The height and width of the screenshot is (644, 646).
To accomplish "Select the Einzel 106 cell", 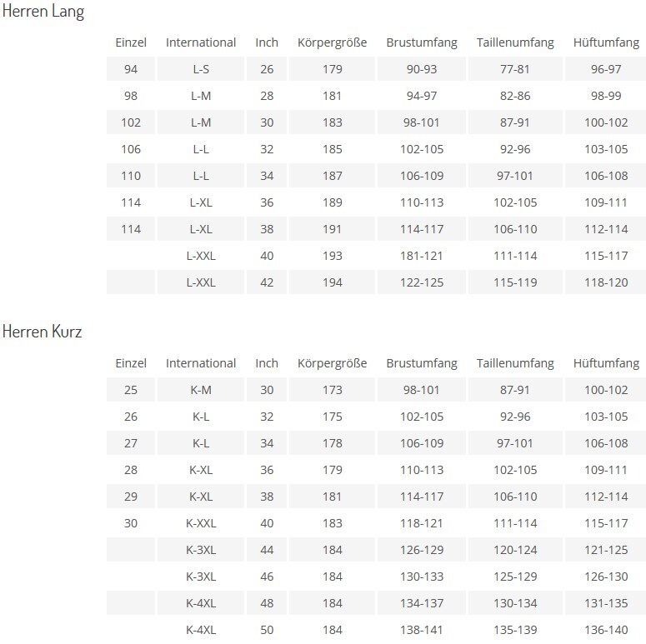I will (x=131, y=149).
